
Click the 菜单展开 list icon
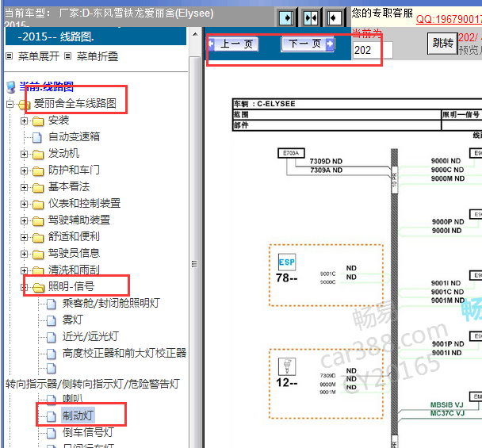10,56
